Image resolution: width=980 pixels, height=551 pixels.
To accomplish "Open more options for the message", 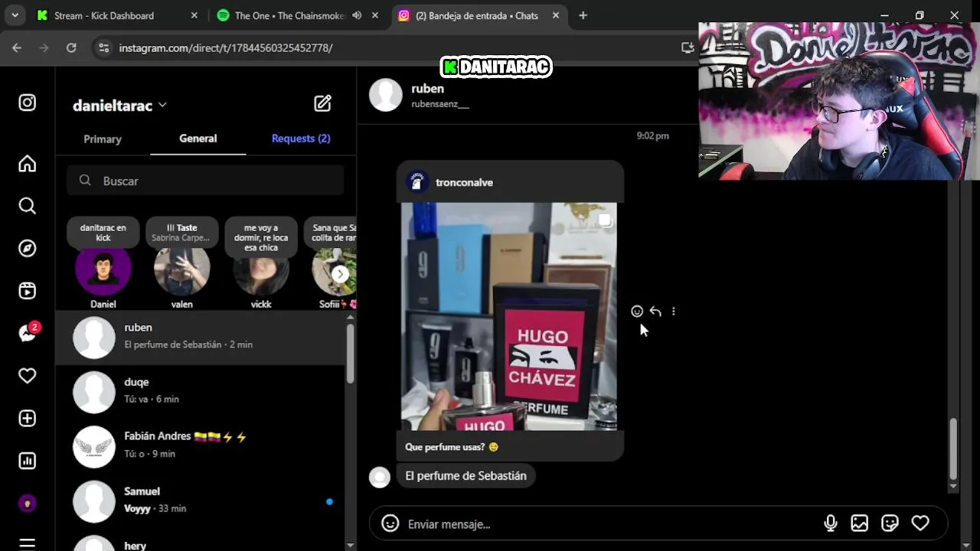I will pyautogui.click(x=674, y=311).
